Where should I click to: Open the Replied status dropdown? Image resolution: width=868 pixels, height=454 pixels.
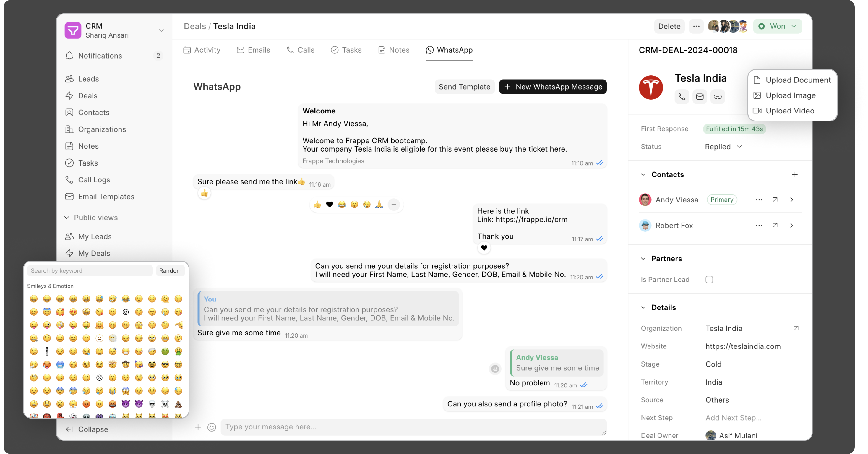coord(723,147)
